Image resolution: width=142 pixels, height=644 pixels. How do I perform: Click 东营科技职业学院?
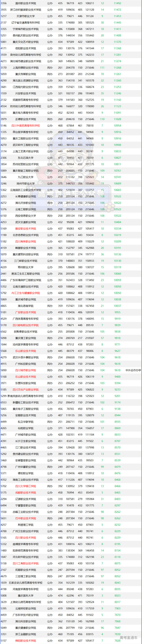click(25, 383)
